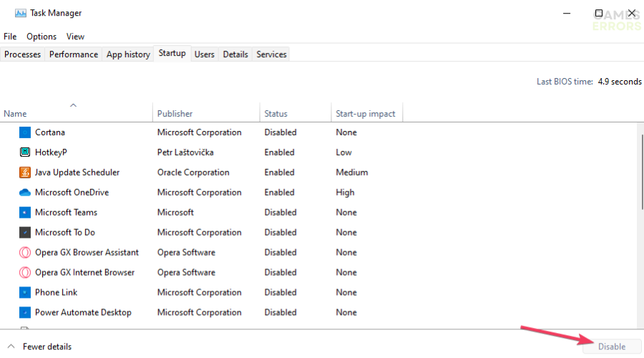Click the vertical scrollbar of the startup list

point(642,171)
